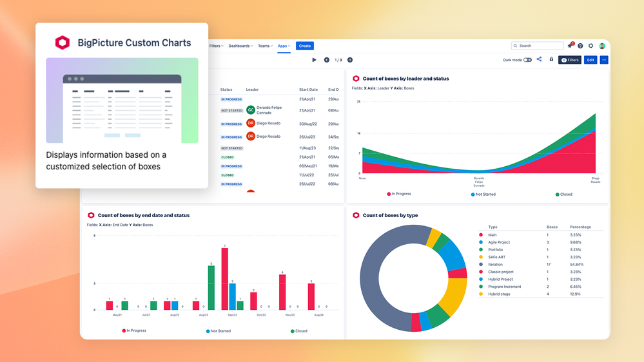Go to the next dashboard page arrow
Screen dimensions: 644x362
[350, 60]
